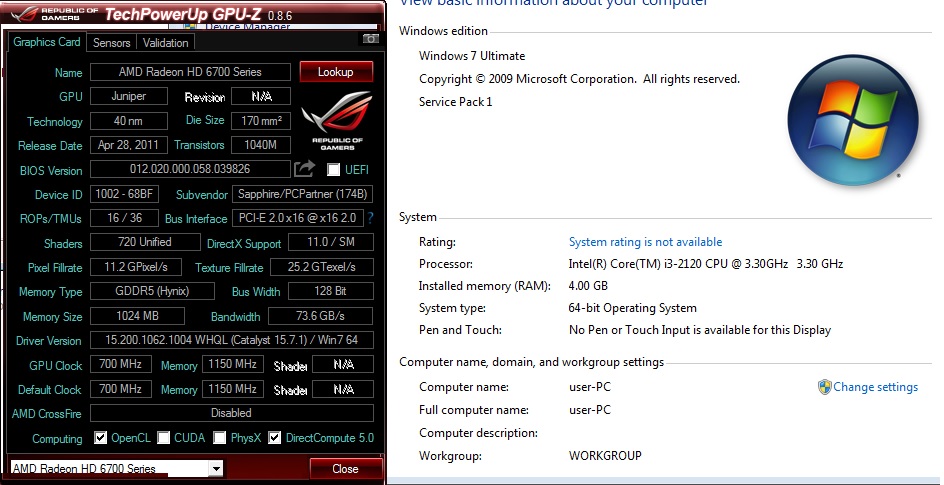Viewport: 944px width, 485px height.
Task: Click the Pixel Fillrate value 11.2 GPixel/s
Action: 137,267
